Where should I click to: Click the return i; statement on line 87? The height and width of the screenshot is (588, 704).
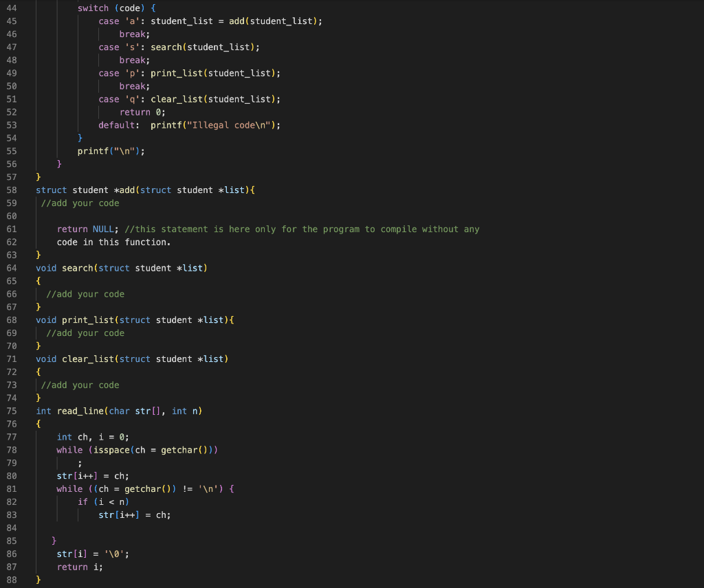[x=80, y=567]
